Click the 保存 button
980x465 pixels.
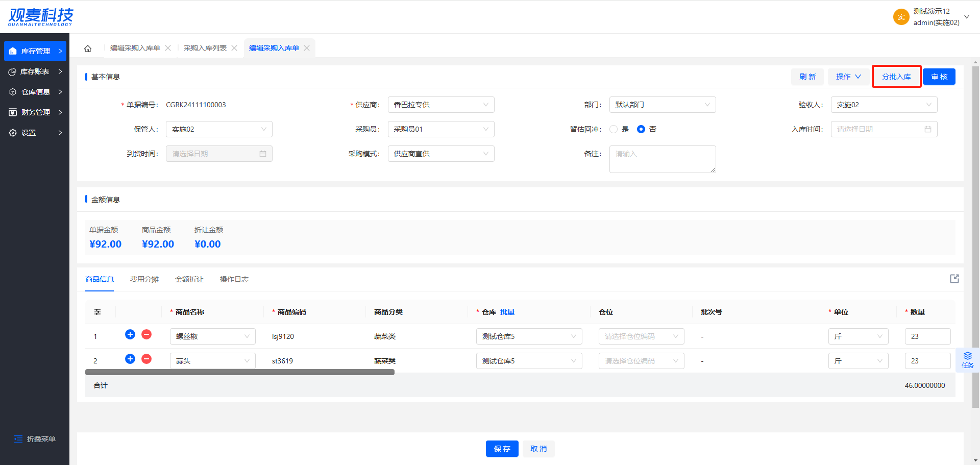pyautogui.click(x=502, y=449)
